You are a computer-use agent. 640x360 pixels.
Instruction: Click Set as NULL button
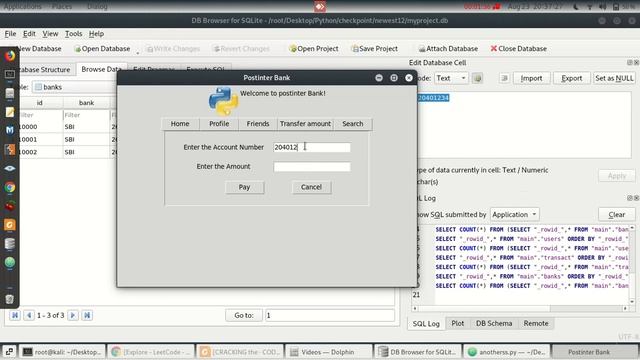(614, 78)
